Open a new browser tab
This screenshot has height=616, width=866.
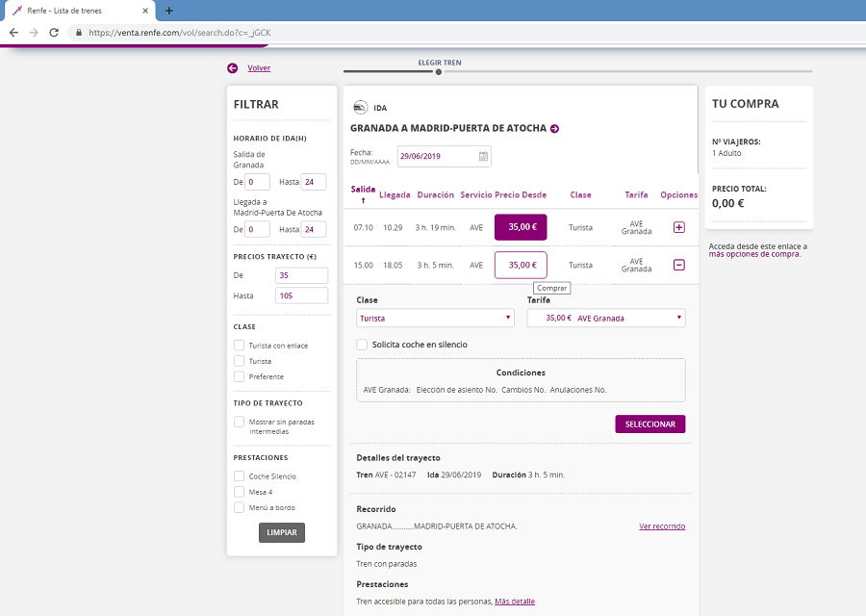point(169,11)
